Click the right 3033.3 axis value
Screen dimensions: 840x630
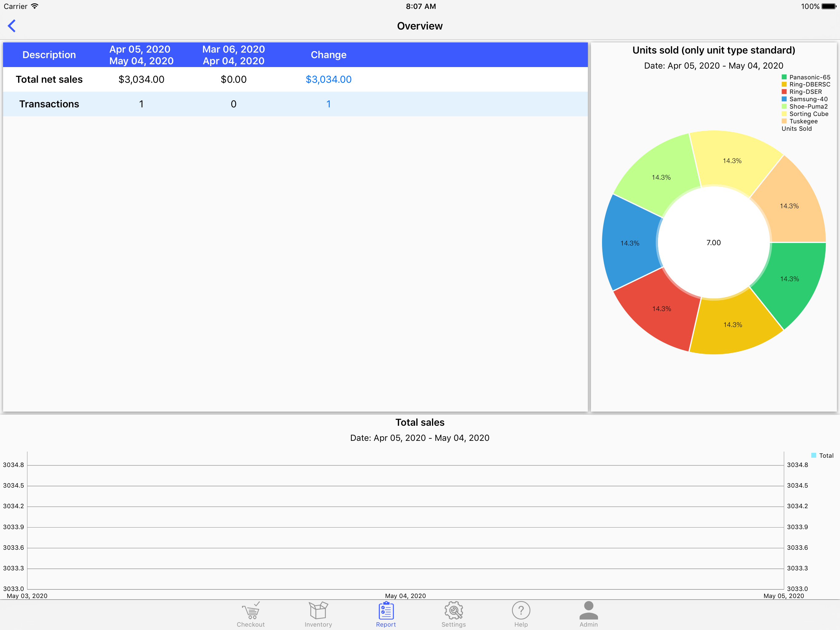click(x=798, y=568)
